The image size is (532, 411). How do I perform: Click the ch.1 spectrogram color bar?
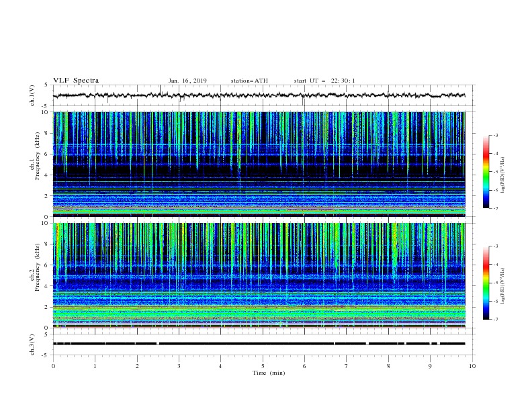(x=486, y=172)
